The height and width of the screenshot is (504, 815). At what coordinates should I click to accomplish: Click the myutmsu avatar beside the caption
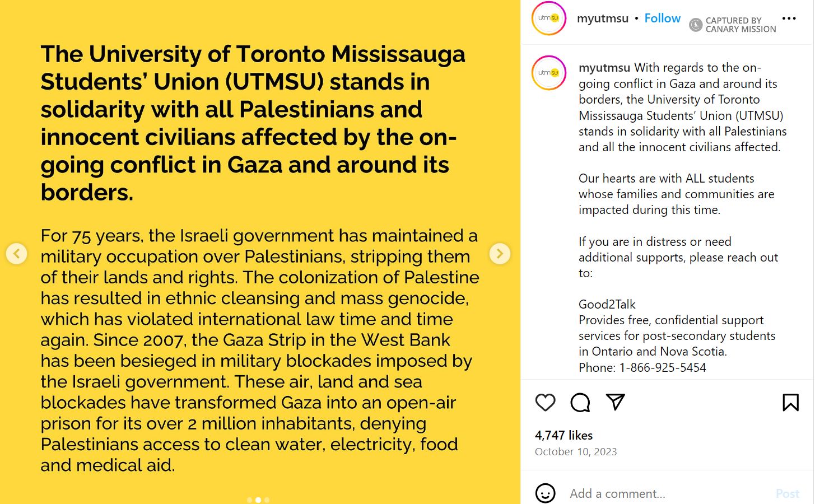click(549, 73)
